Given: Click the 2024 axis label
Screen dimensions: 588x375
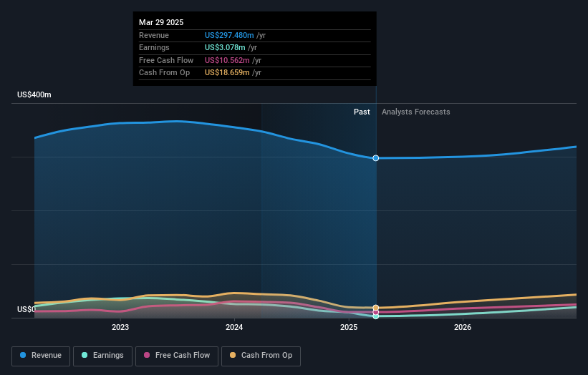Looking at the screenshot, I should click(x=234, y=327).
